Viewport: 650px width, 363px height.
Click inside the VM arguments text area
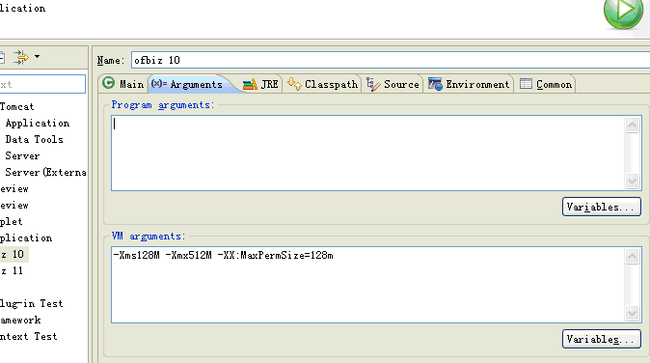coord(368,285)
